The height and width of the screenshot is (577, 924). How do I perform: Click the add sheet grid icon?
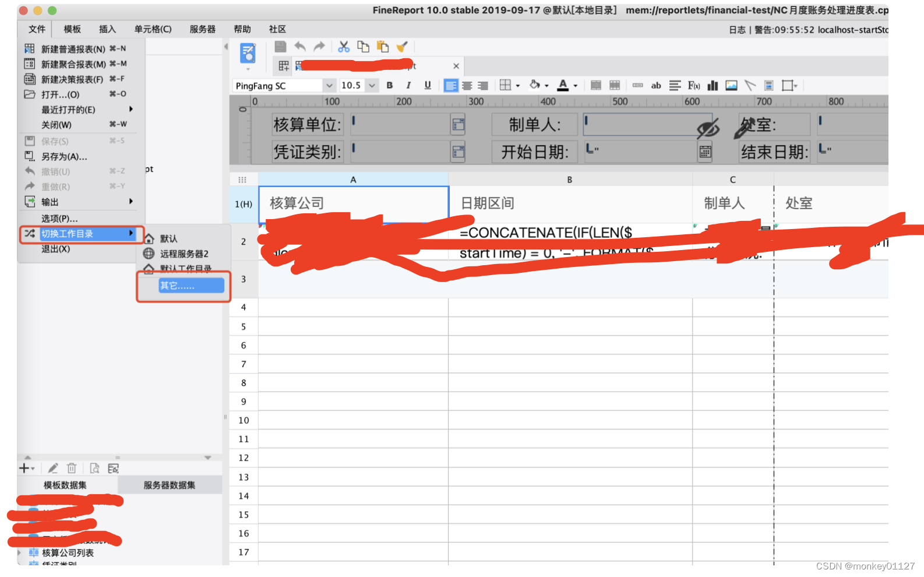tap(284, 66)
